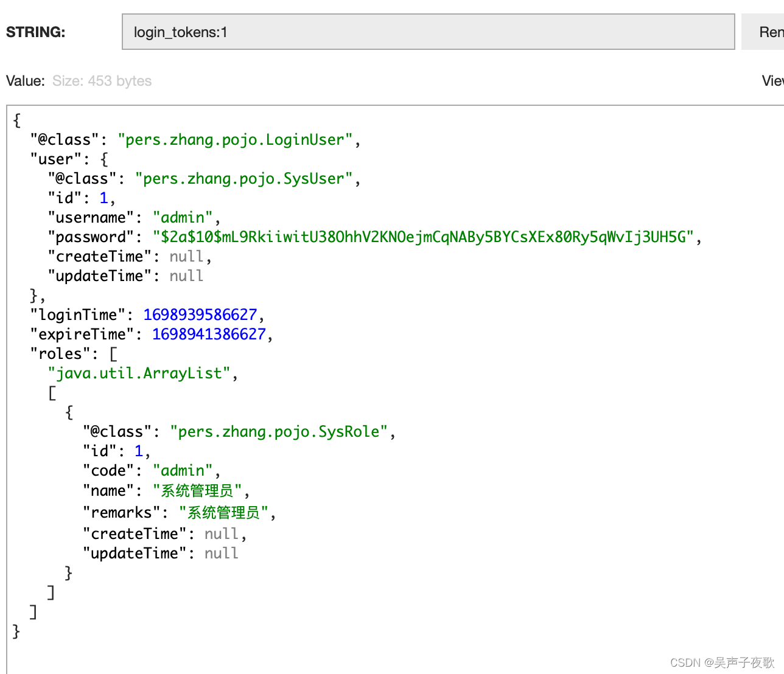Screen dimensions: 784x674
Task: Click the "remarks" value 系统管理员
Action: 223,513
